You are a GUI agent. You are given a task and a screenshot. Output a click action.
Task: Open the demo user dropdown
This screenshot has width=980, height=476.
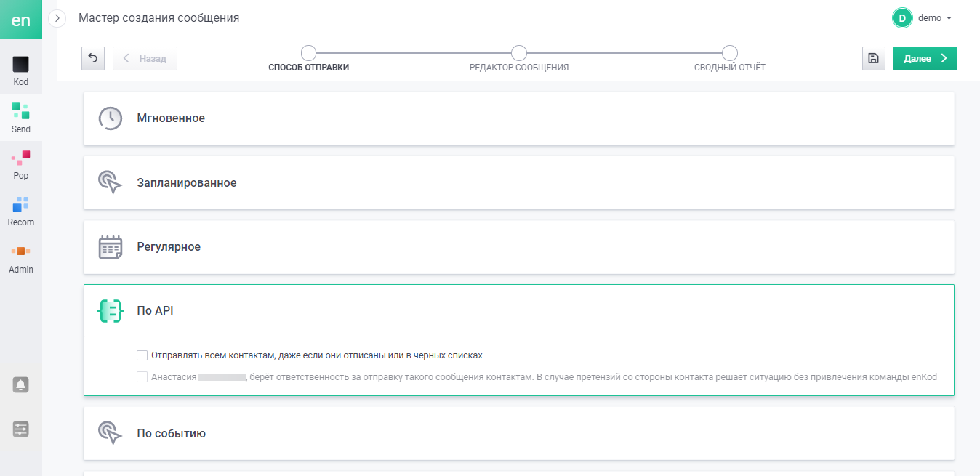935,18
